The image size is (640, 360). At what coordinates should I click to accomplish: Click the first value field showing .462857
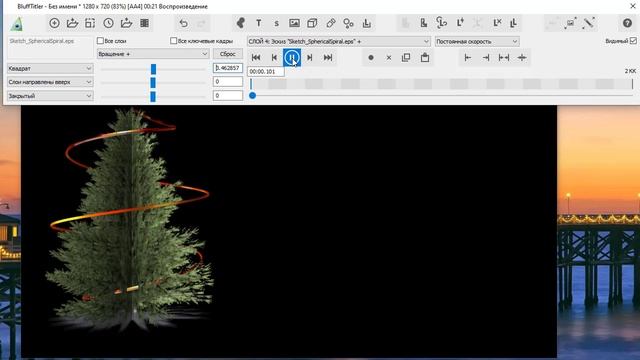pos(228,68)
